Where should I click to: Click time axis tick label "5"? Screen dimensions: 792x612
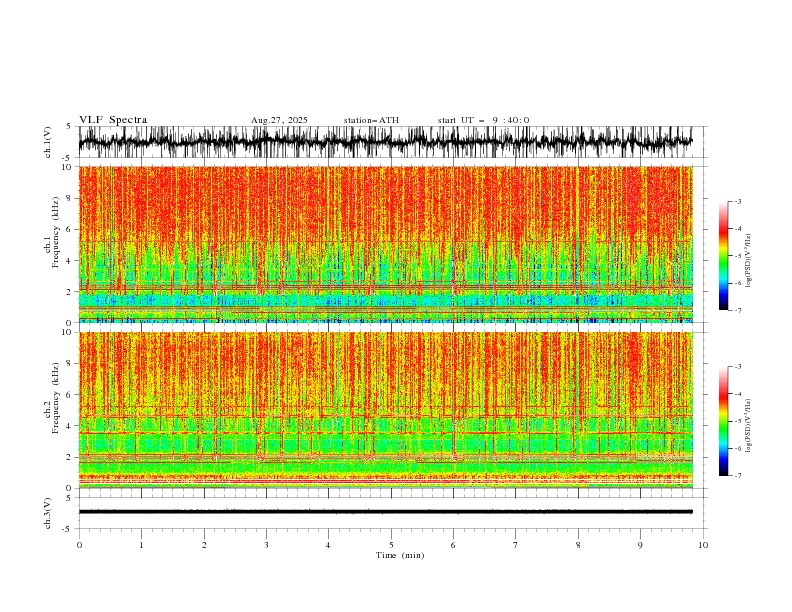tap(391, 545)
